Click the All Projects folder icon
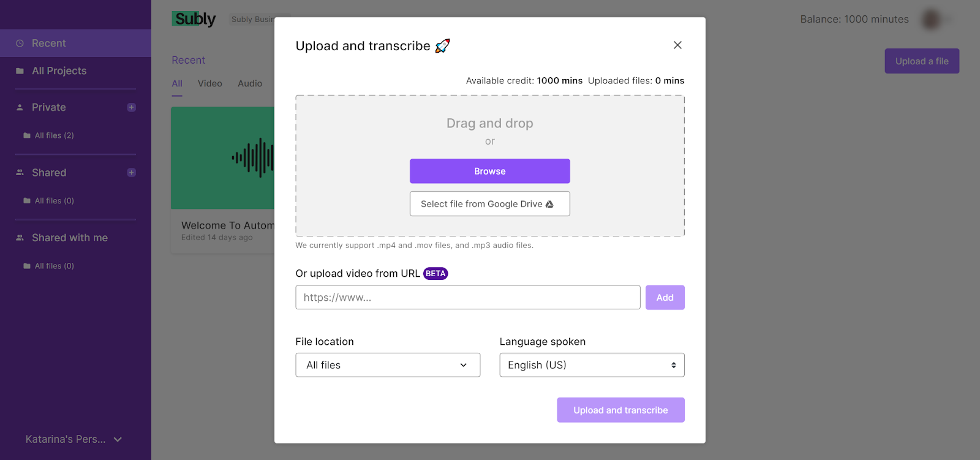 tap(20, 71)
